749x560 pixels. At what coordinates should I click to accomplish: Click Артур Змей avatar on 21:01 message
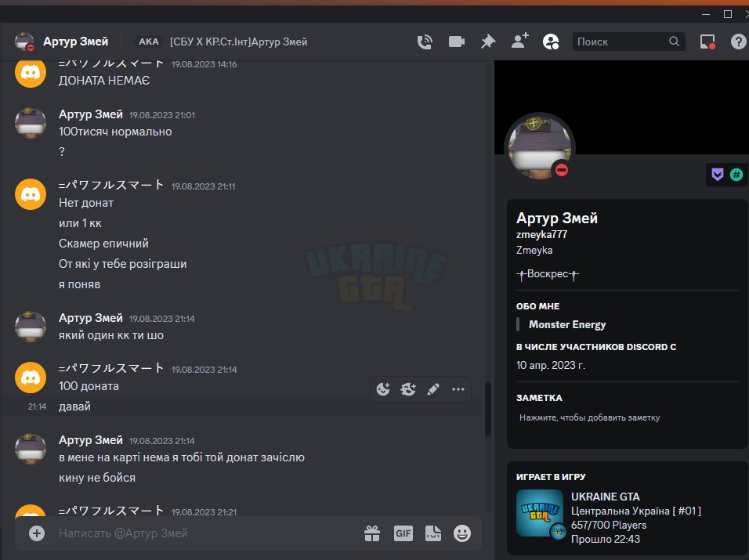(x=31, y=123)
